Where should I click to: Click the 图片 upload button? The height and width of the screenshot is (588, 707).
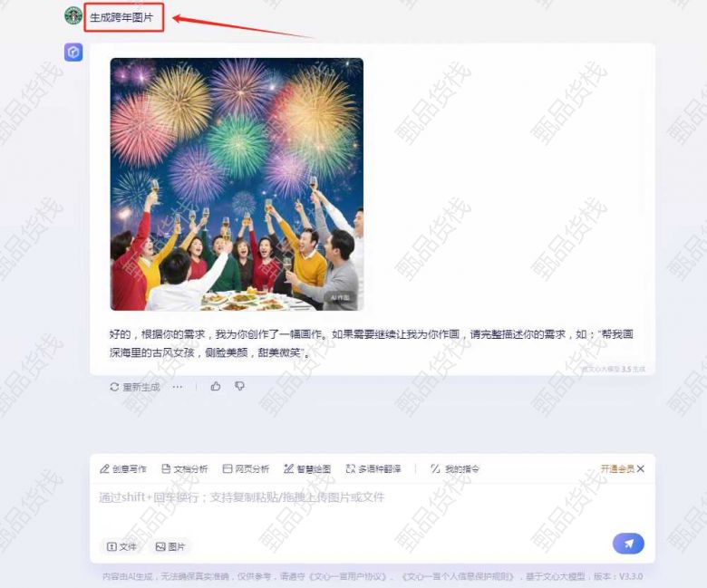[x=170, y=546]
